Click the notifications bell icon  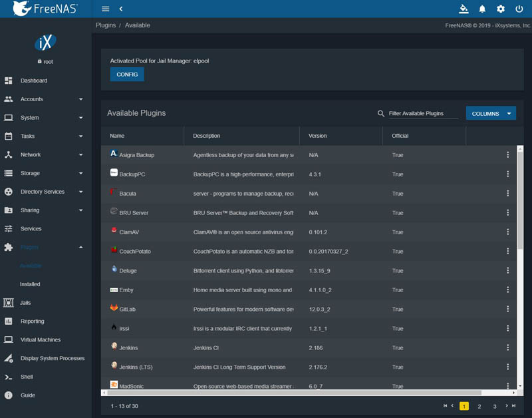pos(482,9)
